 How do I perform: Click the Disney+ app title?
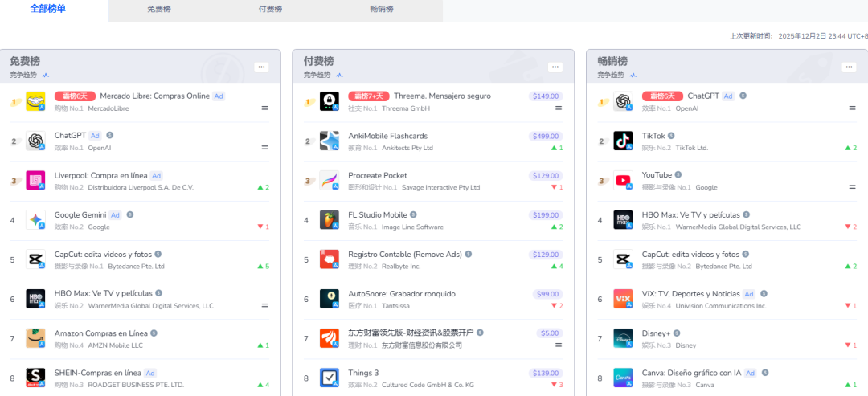[x=656, y=333]
